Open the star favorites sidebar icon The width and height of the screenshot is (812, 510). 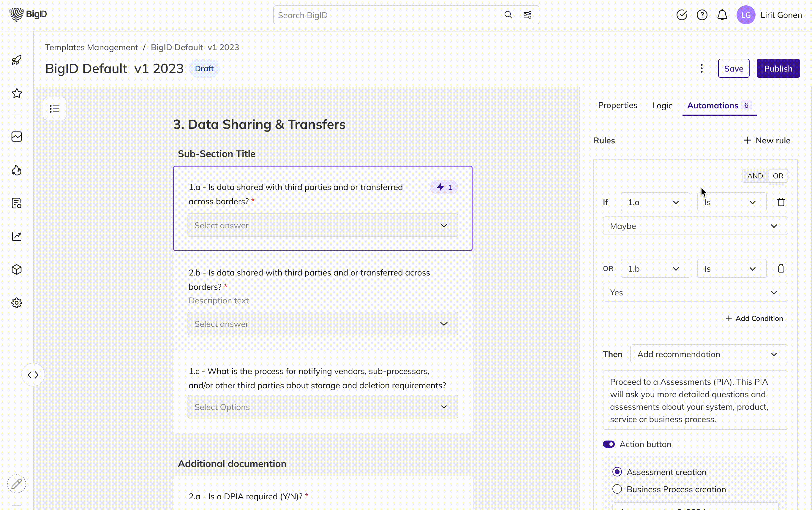17,94
